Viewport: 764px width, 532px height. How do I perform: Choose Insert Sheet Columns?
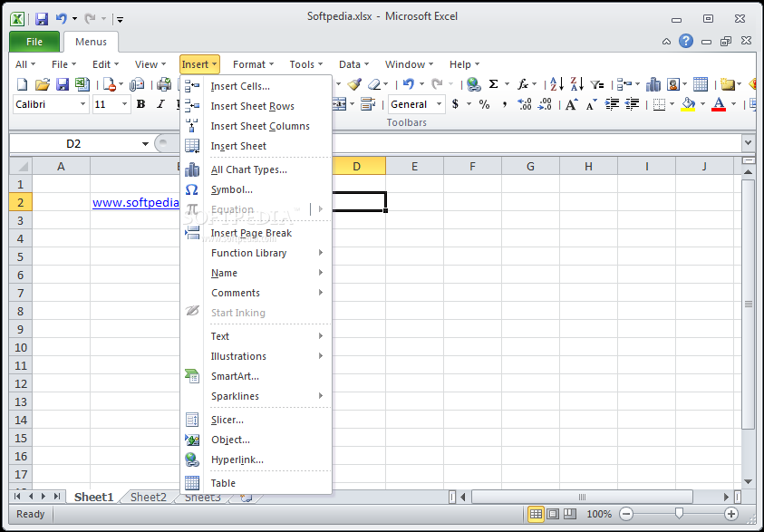[256, 126]
